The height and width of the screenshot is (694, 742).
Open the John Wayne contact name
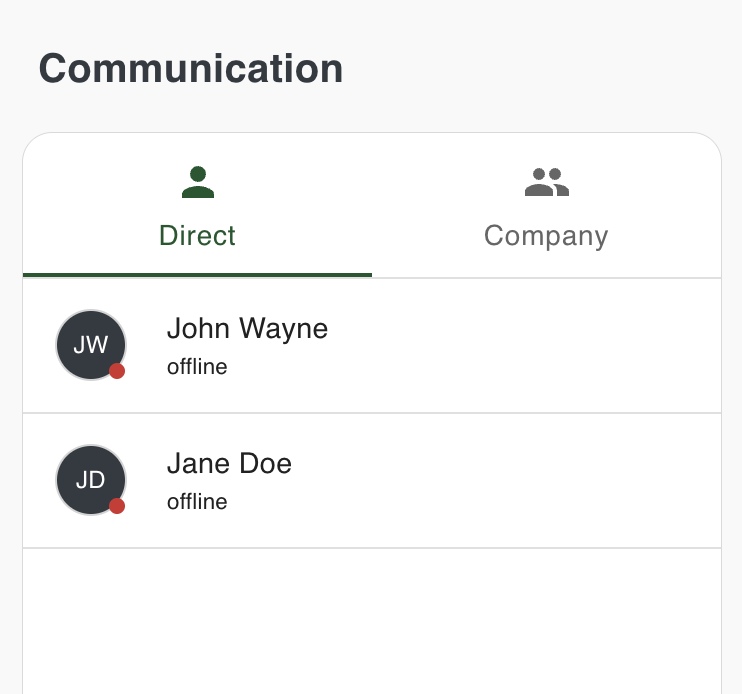[x=247, y=328]
